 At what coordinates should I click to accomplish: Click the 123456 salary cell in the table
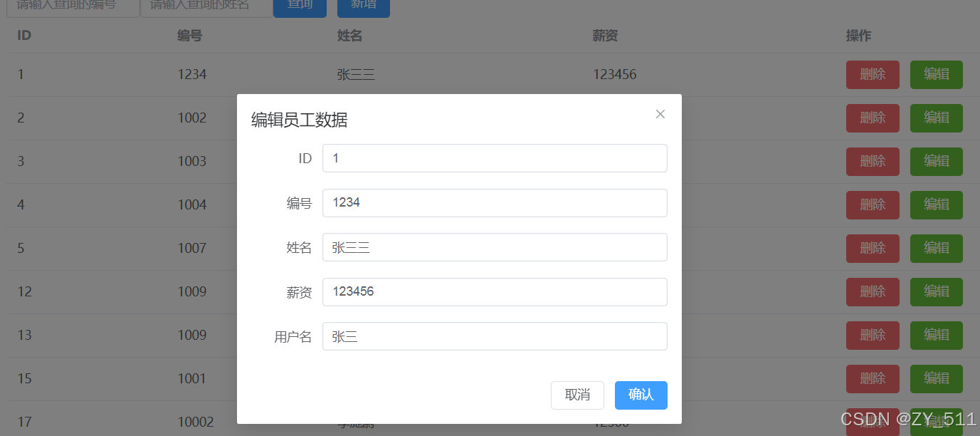pos(614,75)
